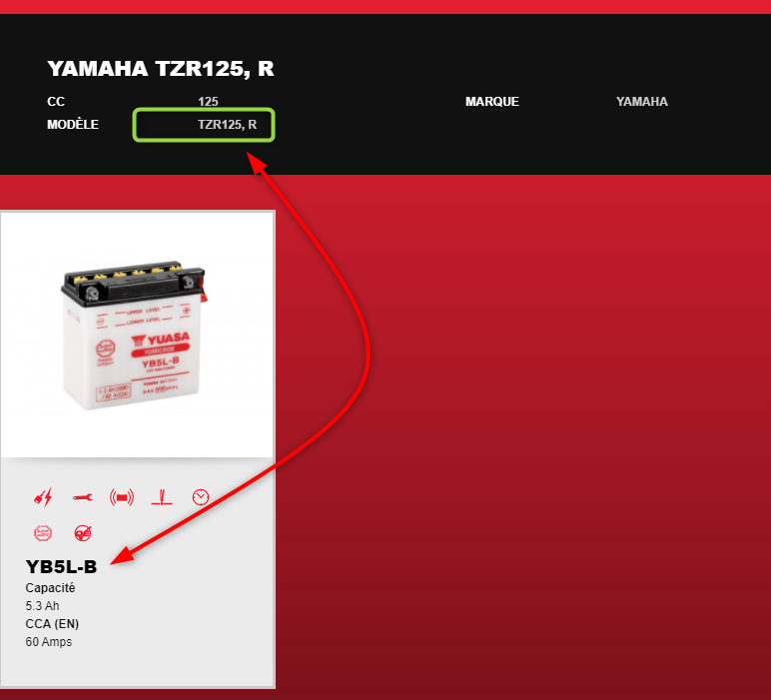771x700 pixels.
Task: Click the red clock icon
Action: pyautogui.click(x=201, y=497)
